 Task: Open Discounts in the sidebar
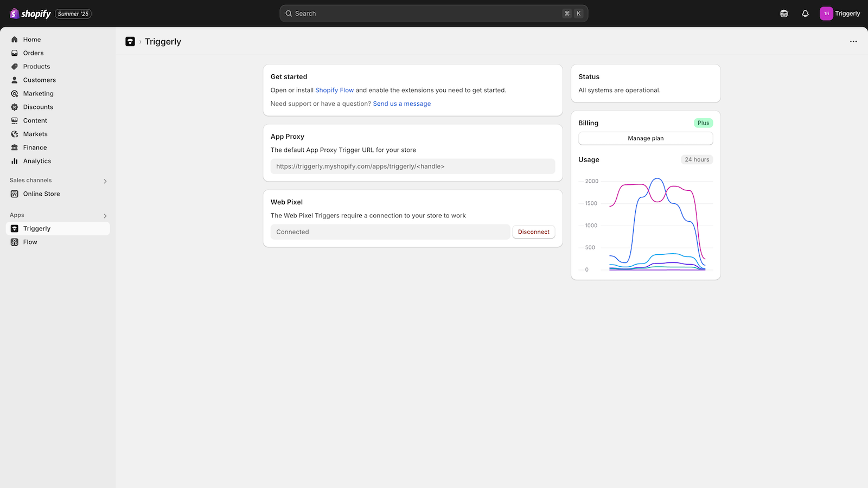click(58, 107)
